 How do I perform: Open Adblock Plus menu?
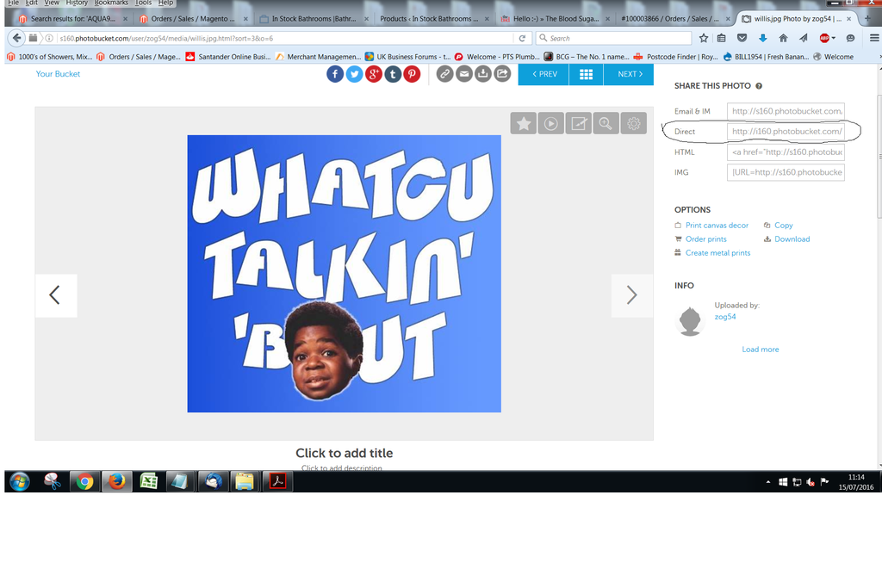coord(827,38)
